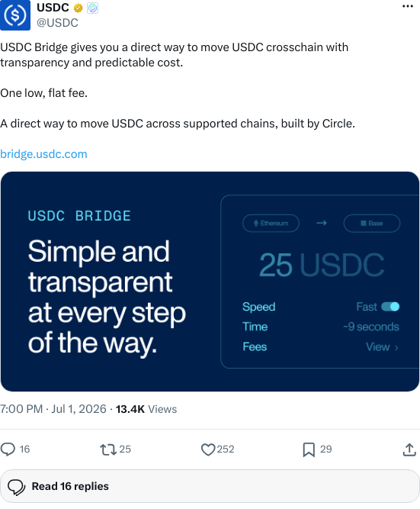Like the post with the heart icon
Viewport: 420px width, 509px height.
[x=208, y=449]
